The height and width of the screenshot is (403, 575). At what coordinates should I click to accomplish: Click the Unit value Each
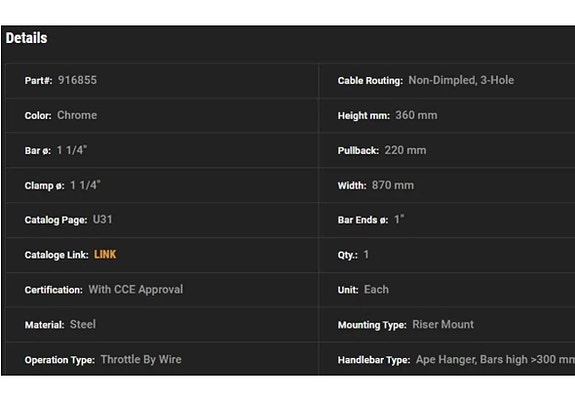376,289
